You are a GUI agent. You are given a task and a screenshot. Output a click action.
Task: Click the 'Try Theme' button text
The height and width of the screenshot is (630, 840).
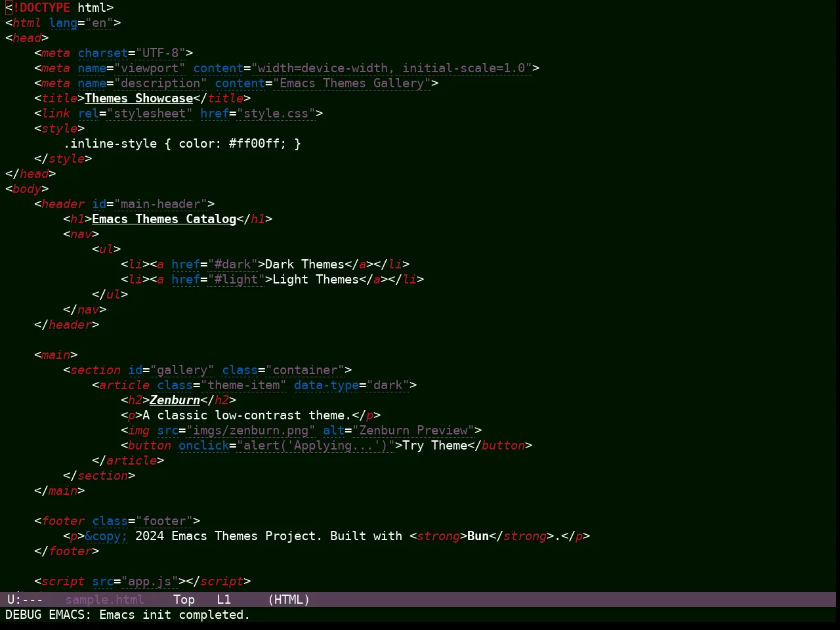coord(435,446)
